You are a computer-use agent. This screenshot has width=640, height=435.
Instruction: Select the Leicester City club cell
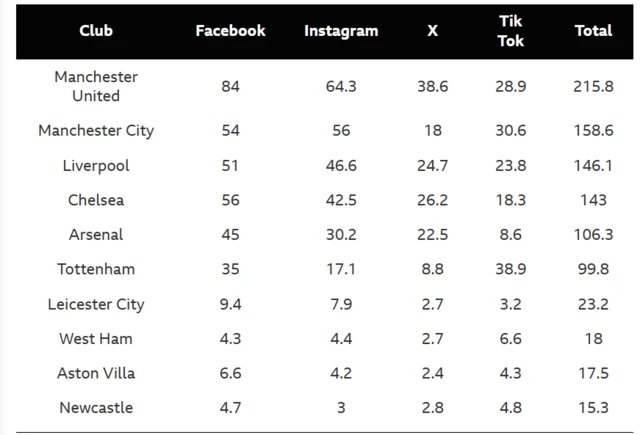click(96, 304)
